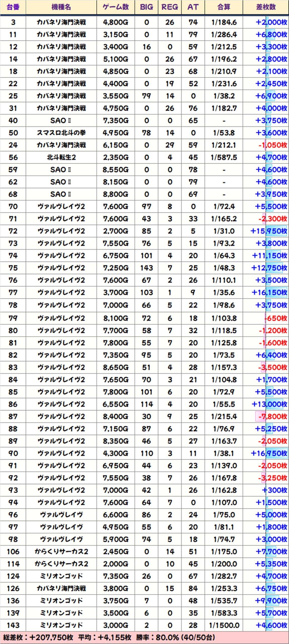Click 北斗転生2 machine name
Screen dimensions: 289x644
61,157
